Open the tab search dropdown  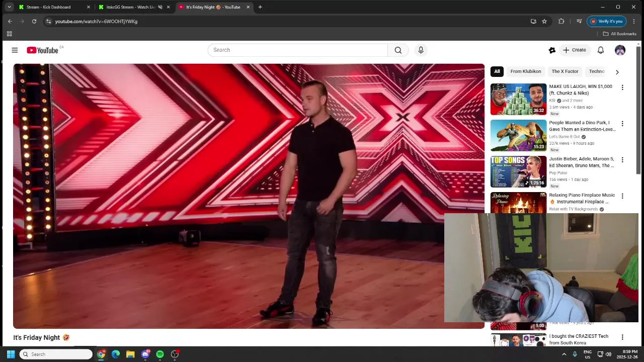tap(9, 7)
